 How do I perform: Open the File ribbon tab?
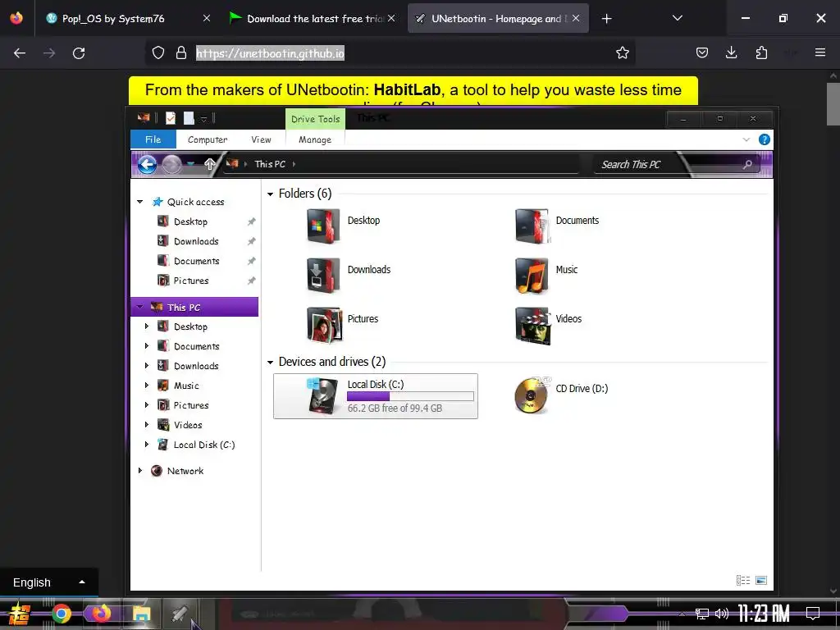(153, 139)
